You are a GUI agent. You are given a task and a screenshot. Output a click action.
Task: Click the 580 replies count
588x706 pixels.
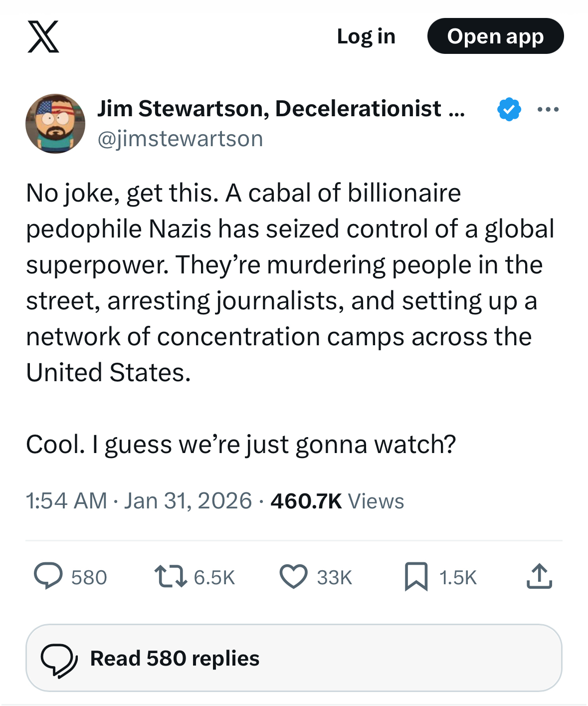click(89, 578)
